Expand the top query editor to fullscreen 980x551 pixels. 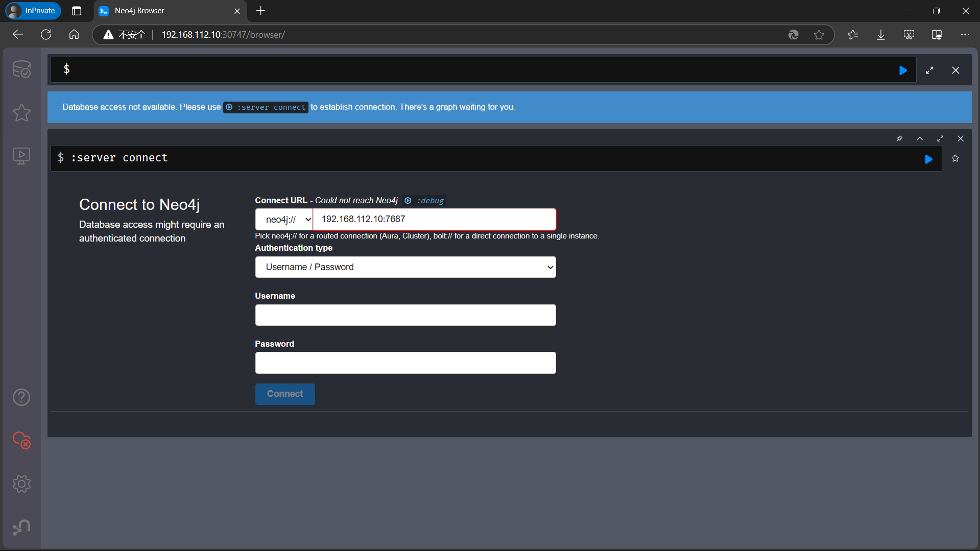[929, 70]
